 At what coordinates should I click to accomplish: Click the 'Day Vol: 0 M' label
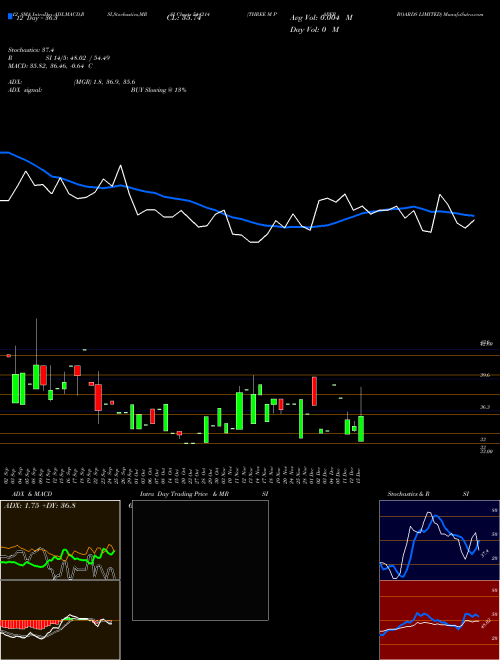tap(314, 30)
